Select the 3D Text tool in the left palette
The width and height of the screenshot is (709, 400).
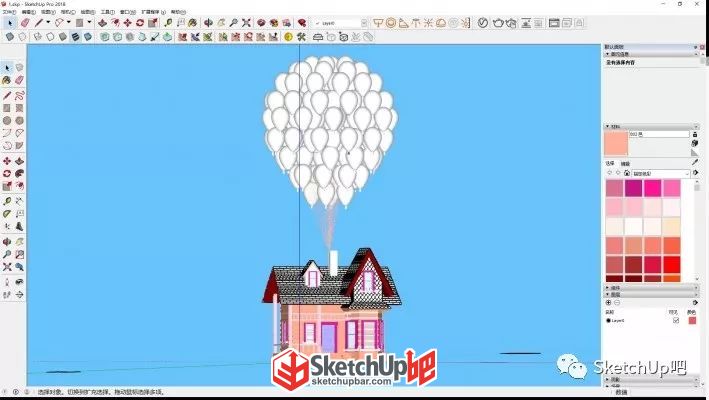(x=19, y=226)
